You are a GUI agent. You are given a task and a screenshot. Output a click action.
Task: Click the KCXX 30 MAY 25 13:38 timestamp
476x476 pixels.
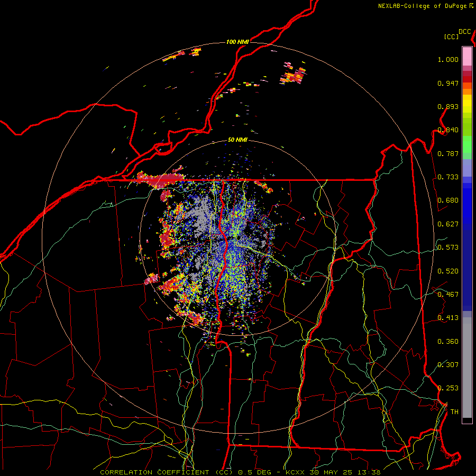[333, 472]
